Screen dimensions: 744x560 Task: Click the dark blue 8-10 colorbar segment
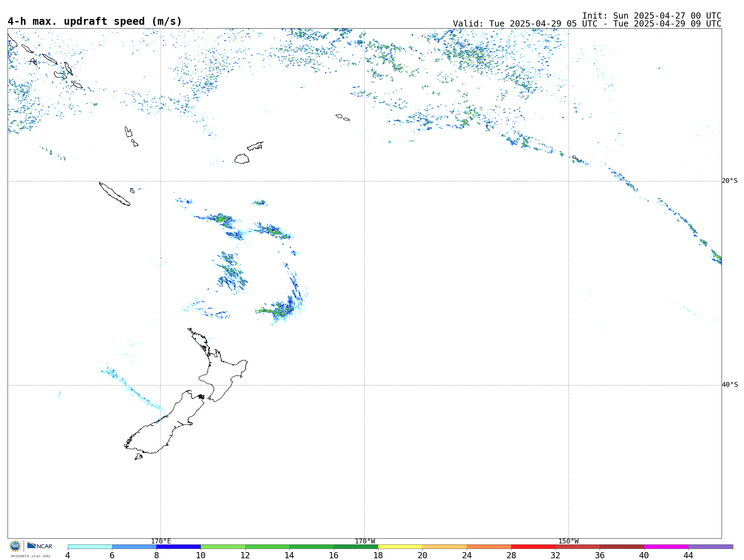[178, 547]
